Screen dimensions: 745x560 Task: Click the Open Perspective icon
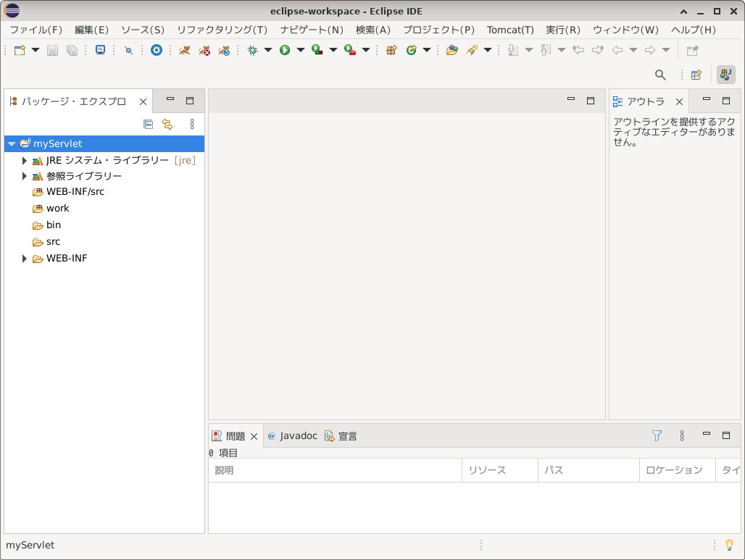696,75
